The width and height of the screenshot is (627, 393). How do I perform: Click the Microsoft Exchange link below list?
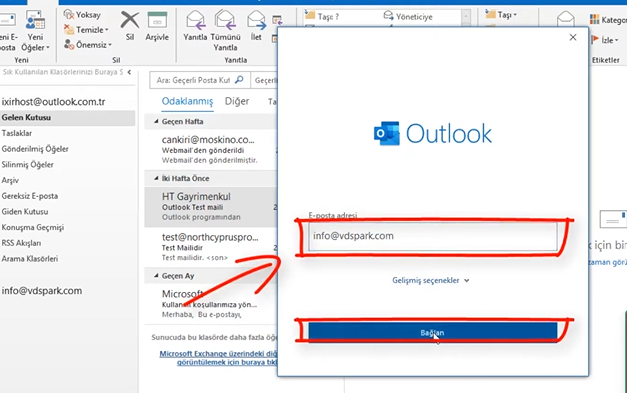[218, 358]
